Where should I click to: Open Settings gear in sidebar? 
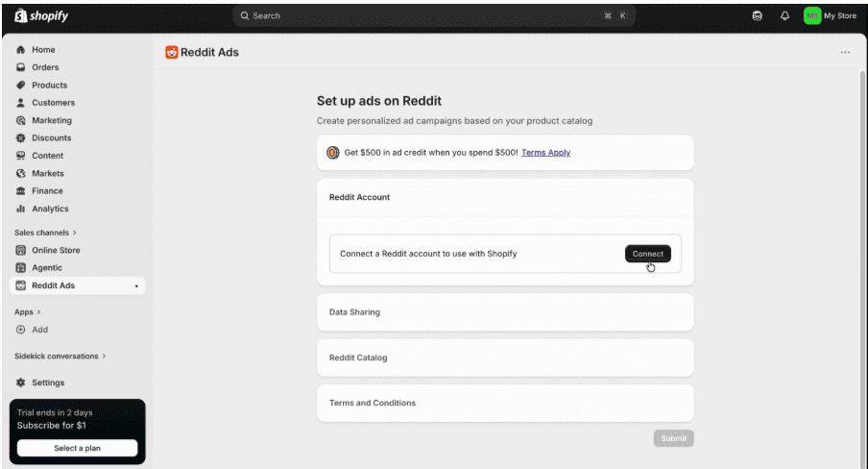[x=20, y=383]
